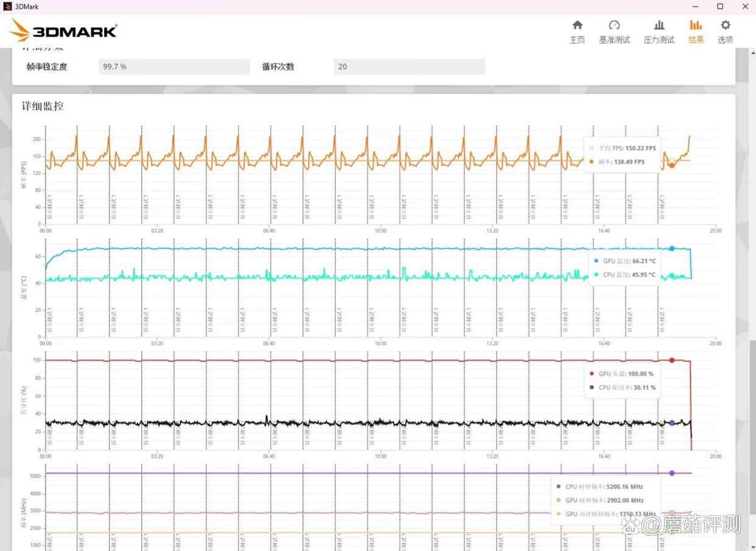Open the 主页 home icon
The width and height of the screenshot is (756, 551).
[x=577, y=25]
